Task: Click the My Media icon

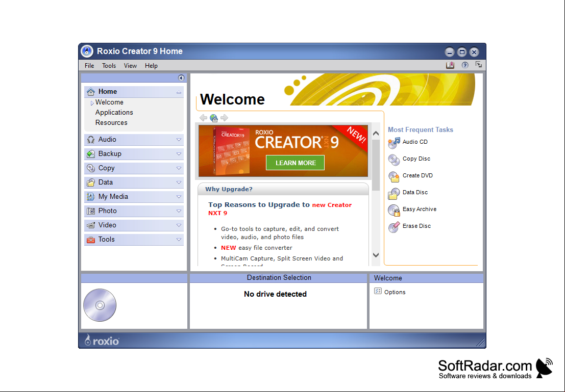Action: tap(91, 197)
